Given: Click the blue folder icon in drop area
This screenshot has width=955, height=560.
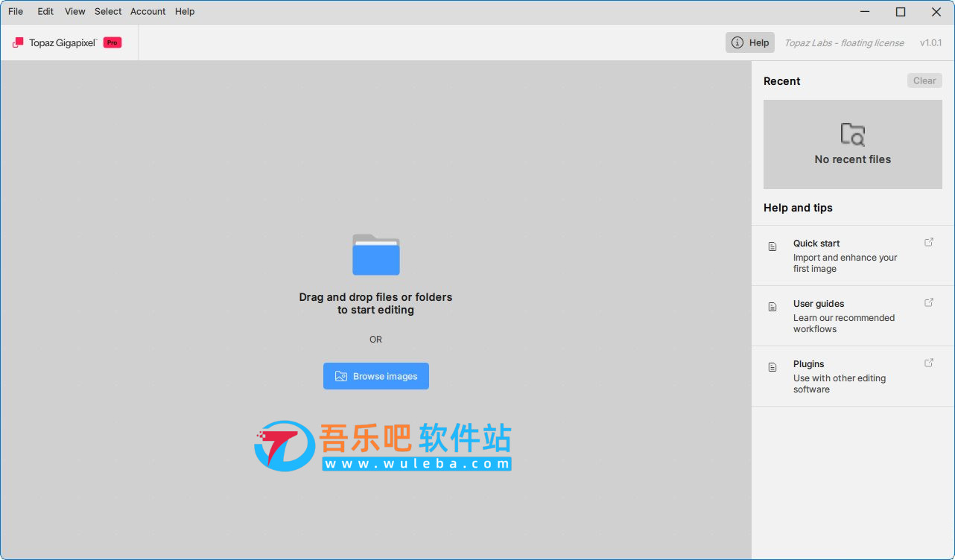Looking at the screenshot, I should click(375, 255).
